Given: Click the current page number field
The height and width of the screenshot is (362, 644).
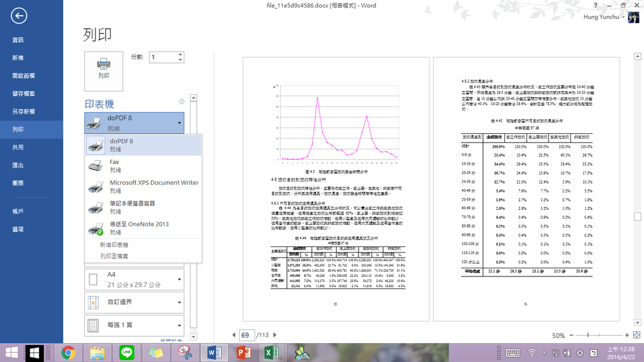Looking at the screenshot, I should point(246,335).
